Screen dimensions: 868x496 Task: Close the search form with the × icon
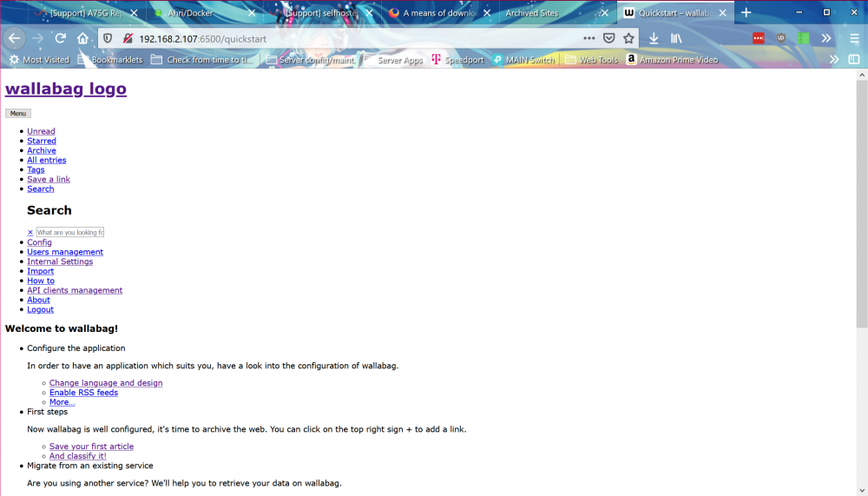[30, 232]
